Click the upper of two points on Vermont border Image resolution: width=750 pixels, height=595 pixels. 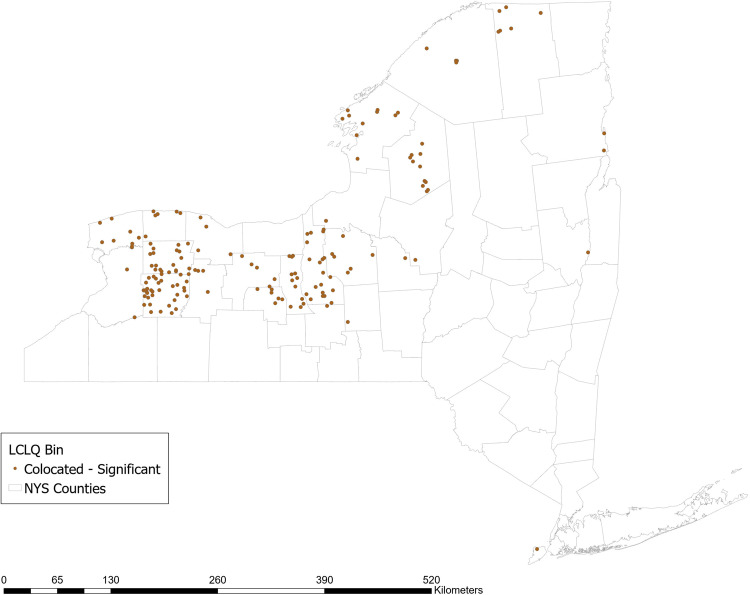click(x=604, y=133)
